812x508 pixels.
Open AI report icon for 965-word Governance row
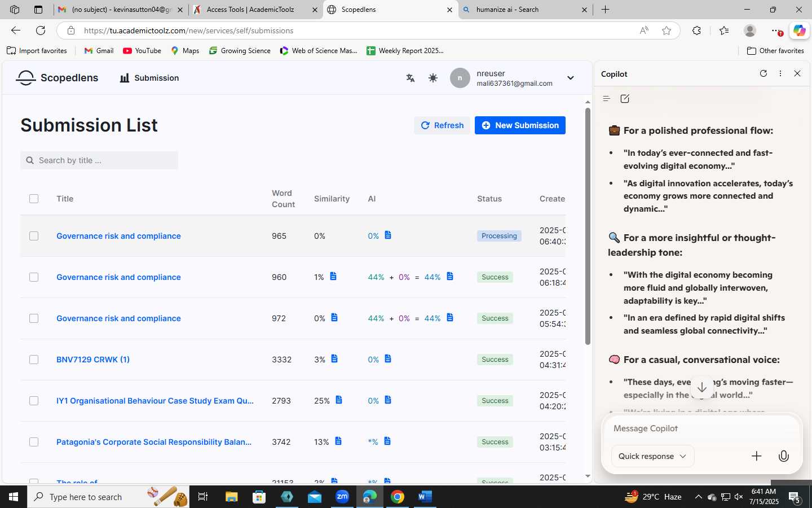point(388,235)
